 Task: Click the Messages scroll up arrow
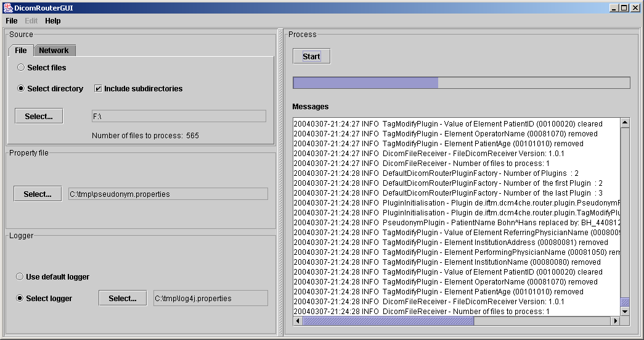click(x=625, y=123)
